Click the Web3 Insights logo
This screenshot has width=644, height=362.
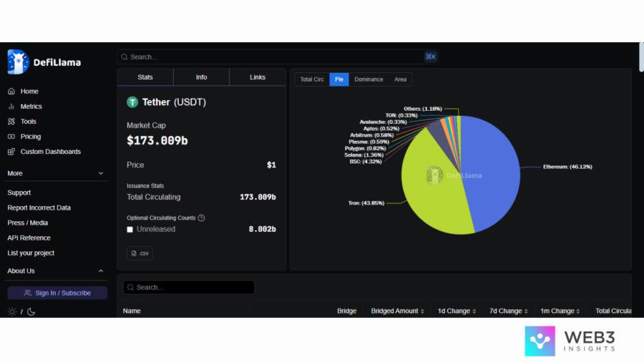[570, 341]
